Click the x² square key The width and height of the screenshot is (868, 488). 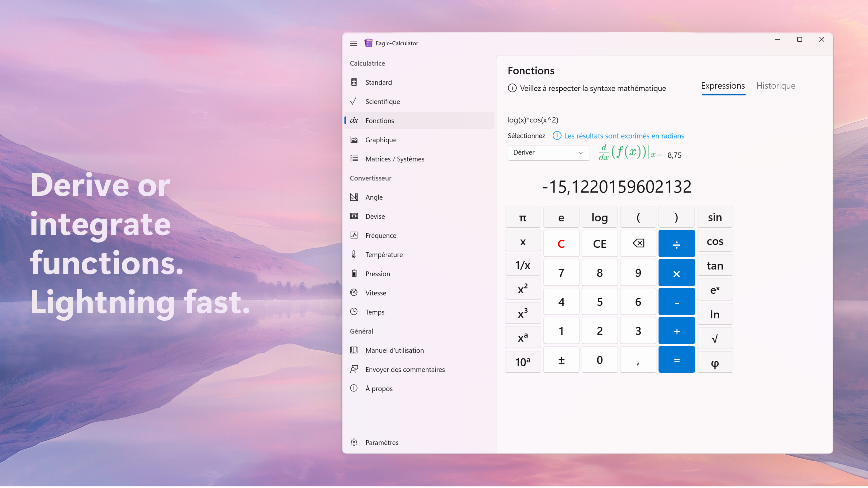click(x=523, y=289)
